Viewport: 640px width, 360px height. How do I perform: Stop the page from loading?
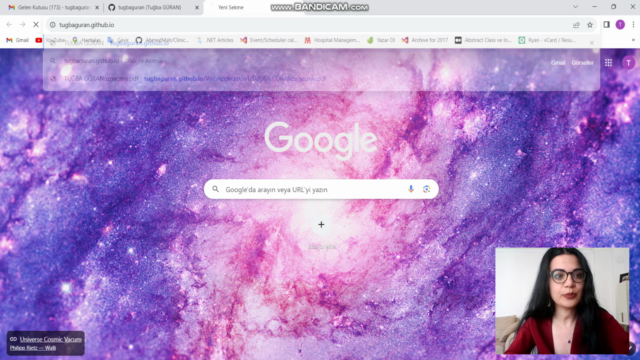pos(36,25)
